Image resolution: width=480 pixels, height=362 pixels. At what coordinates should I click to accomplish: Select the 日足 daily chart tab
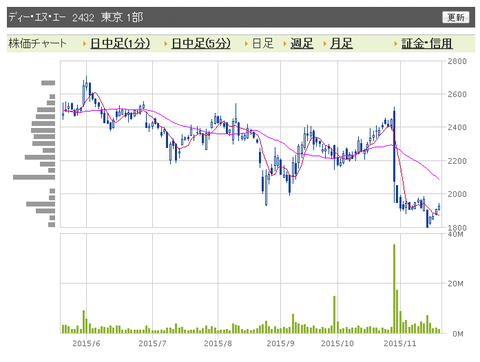pos(263,43)
